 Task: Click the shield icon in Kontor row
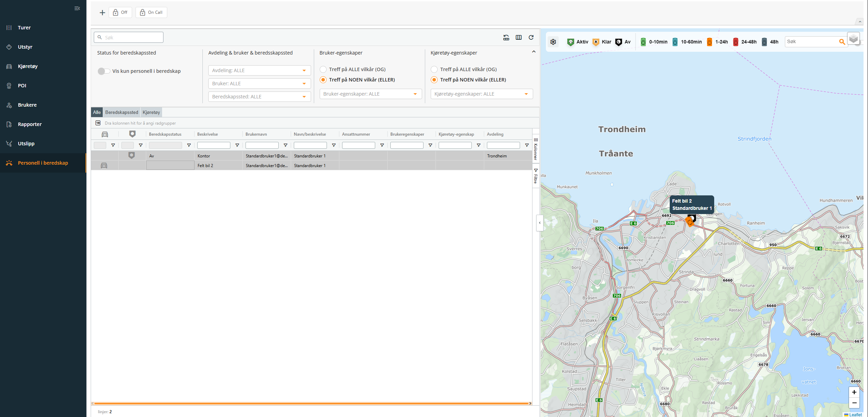click(131, 156)
